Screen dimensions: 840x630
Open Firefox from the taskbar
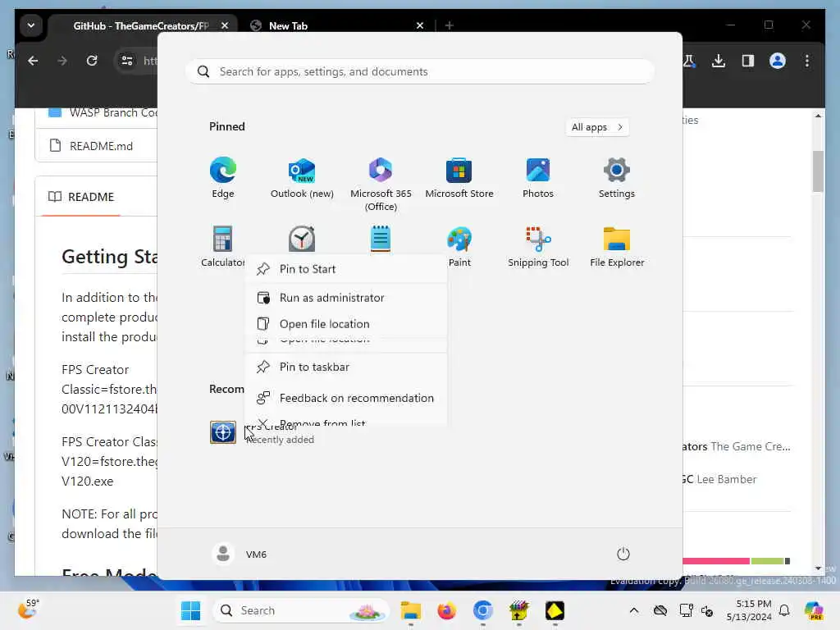pyautogui.click(x=446, y=610)
